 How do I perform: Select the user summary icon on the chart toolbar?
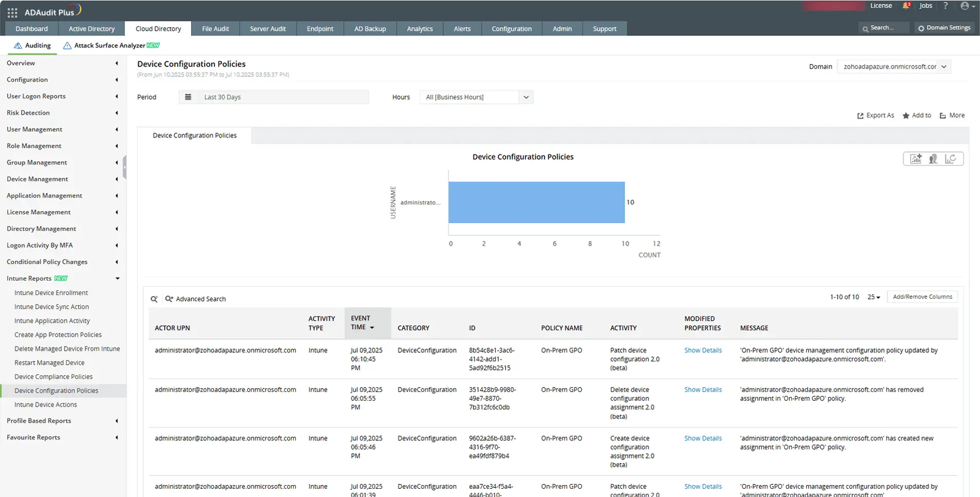pyautogui.click(x=933, y=158)
